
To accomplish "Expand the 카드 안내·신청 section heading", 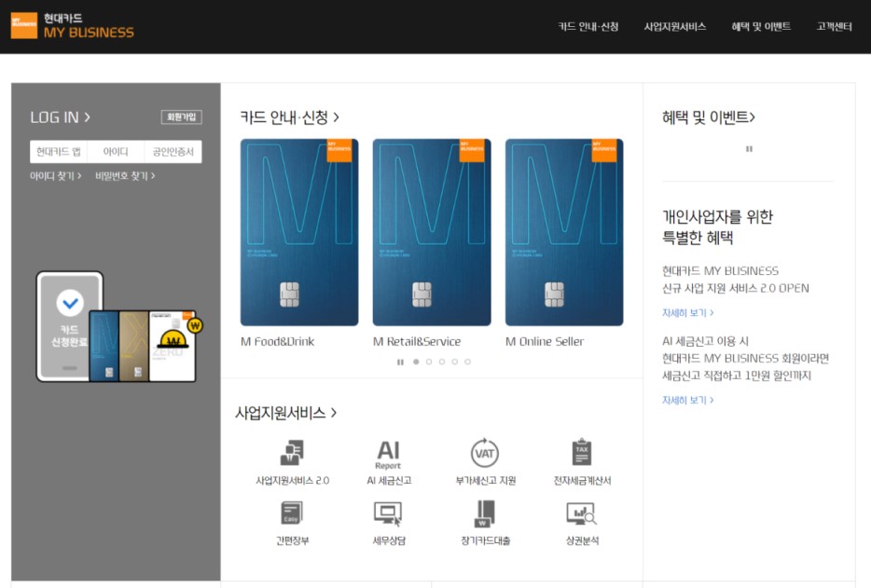I will [289, 117].
